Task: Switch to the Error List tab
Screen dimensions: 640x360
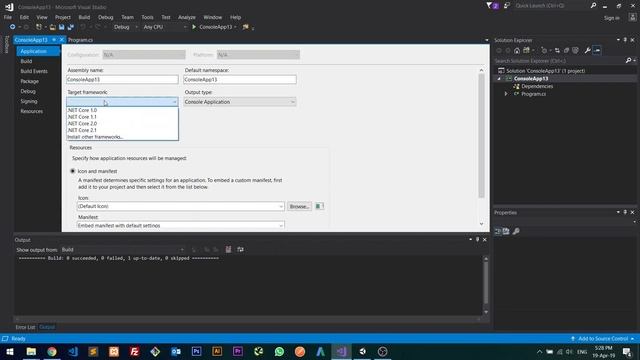Action: pos(25,327)
